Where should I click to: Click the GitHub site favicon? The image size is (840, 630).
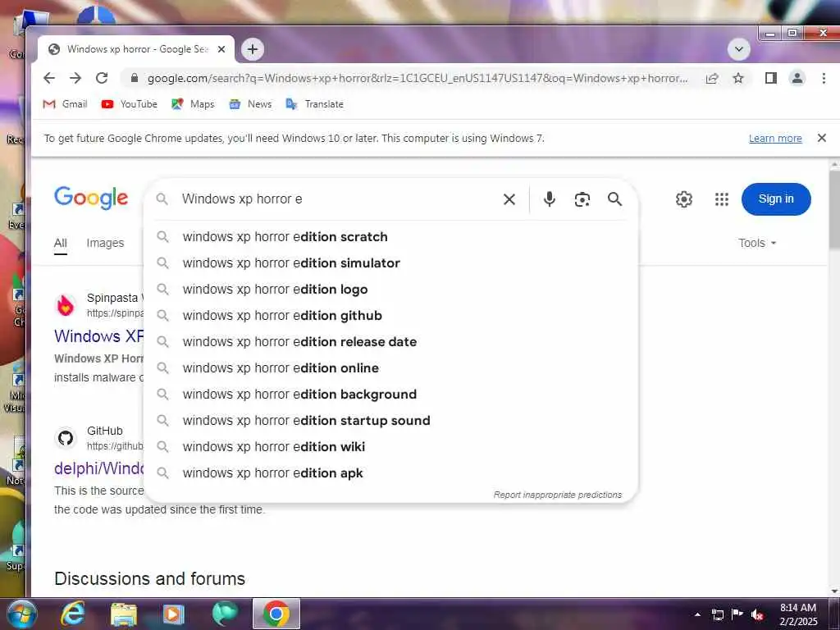point(66,438)
